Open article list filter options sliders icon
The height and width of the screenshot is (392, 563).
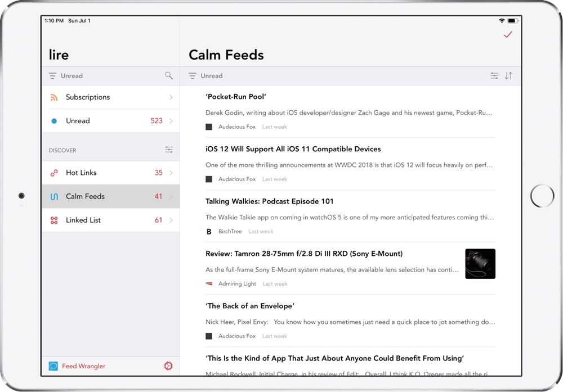click(x=494, y=76)
